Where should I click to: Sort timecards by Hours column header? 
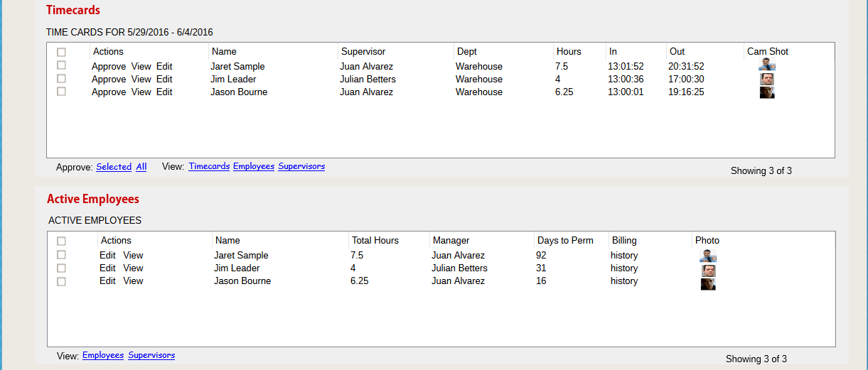click(569, 52)
